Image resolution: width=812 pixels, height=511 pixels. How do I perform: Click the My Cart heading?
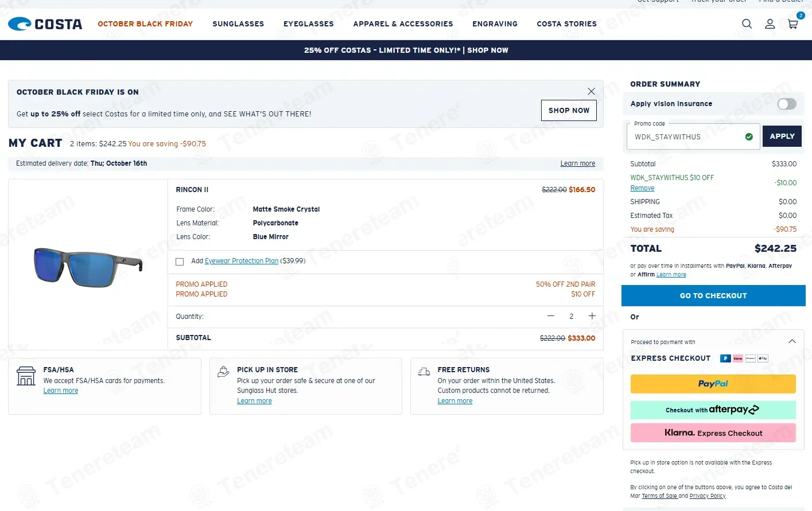tap(36, 143)
